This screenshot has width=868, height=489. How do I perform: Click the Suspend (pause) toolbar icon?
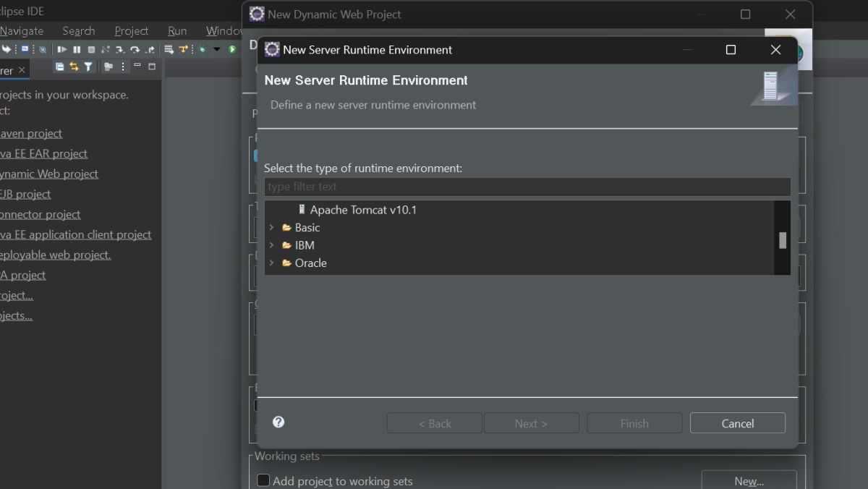pos(77,49)
